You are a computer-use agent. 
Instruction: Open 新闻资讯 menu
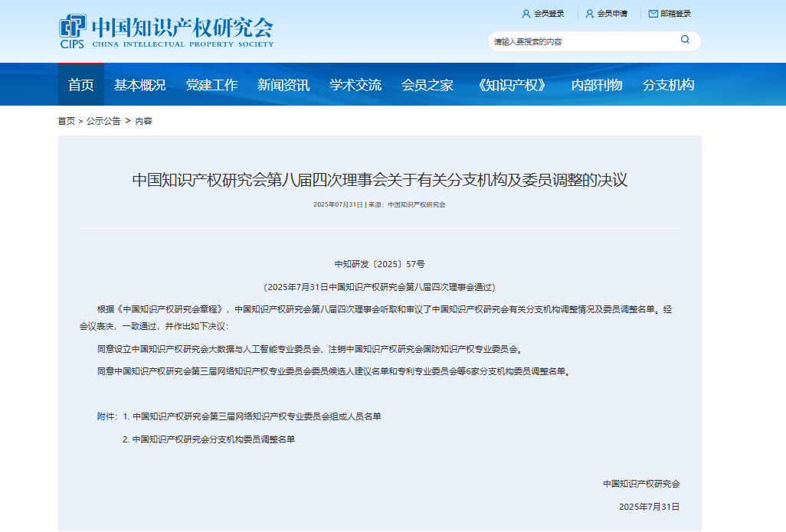(283, 85)
